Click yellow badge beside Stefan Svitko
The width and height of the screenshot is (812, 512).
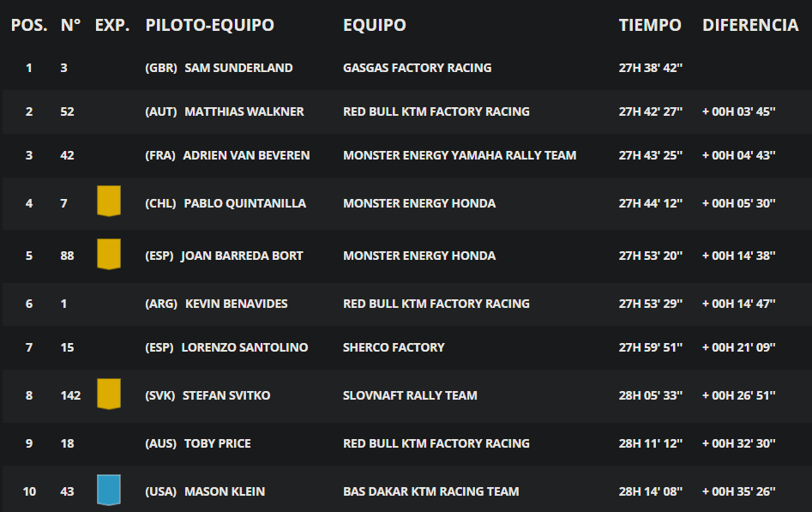(x=109, y=394)
